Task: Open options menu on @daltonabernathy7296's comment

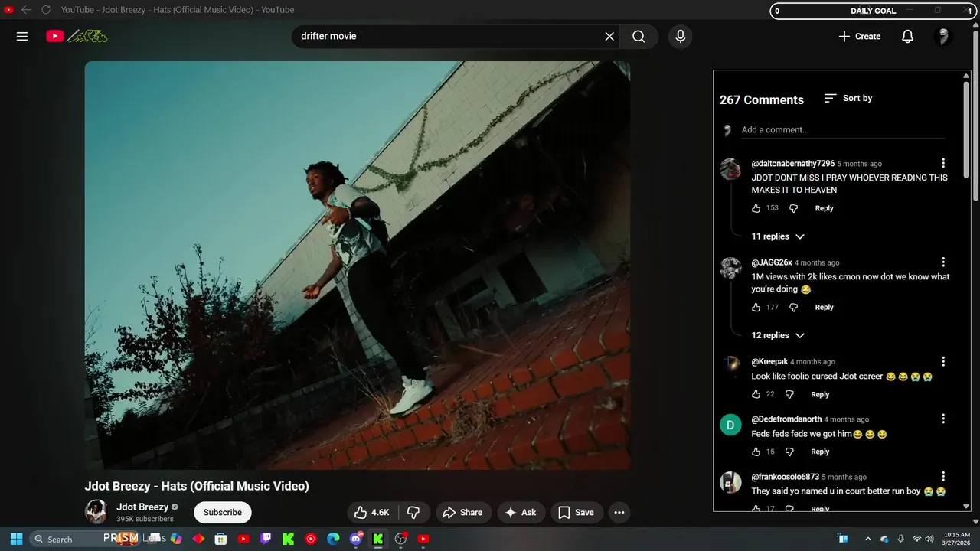Action: pos(943,163)
